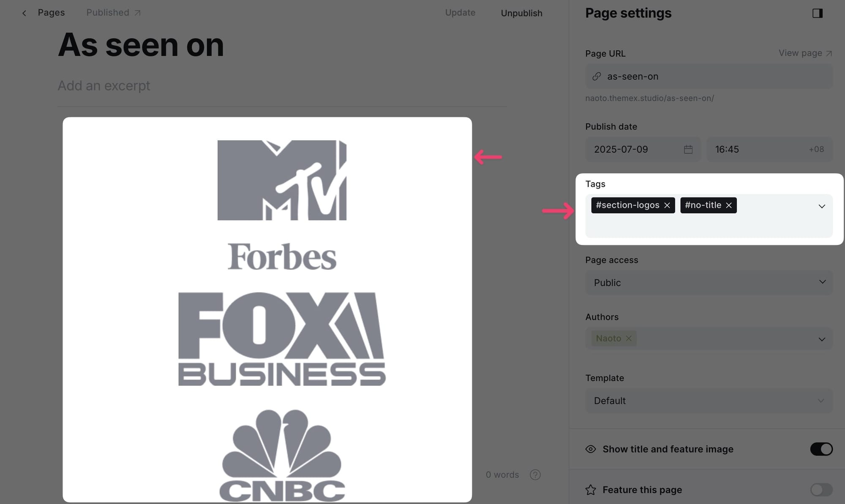Click the #no-title tag label

pos(703,205)
